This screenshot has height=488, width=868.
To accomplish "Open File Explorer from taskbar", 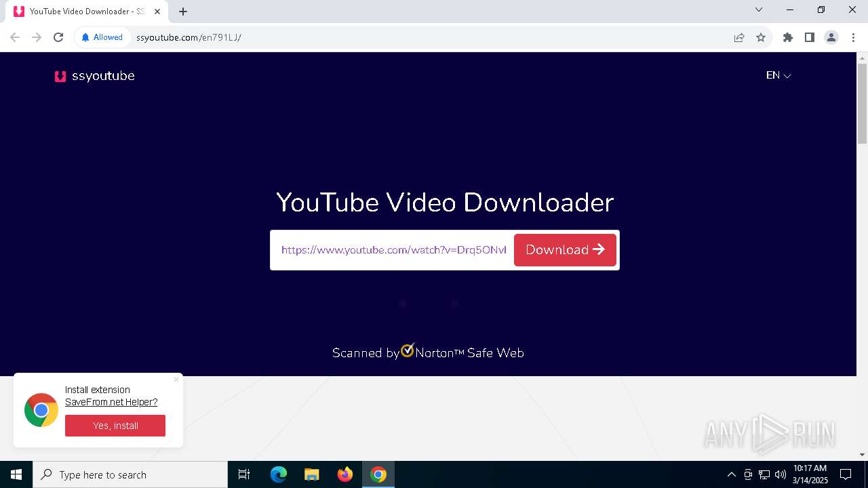I will [312, 474].
